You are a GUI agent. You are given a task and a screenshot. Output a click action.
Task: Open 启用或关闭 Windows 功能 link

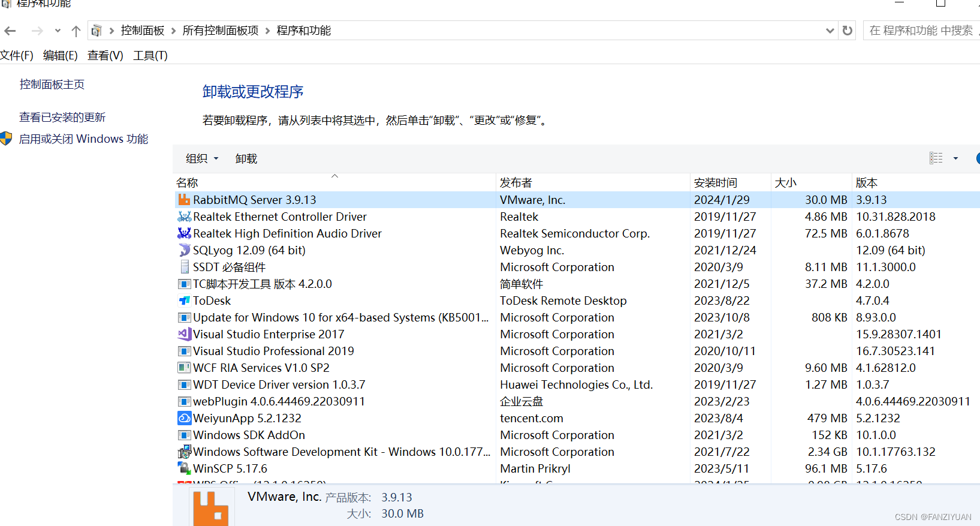[84, 139]
